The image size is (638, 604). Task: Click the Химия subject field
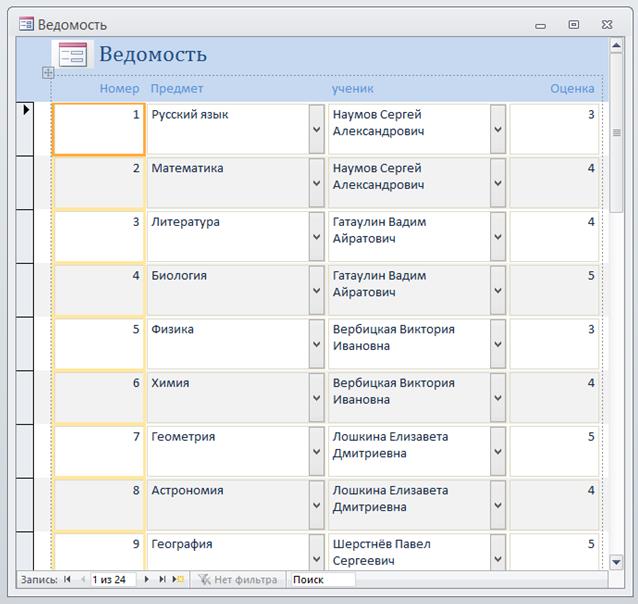[228, 398]
